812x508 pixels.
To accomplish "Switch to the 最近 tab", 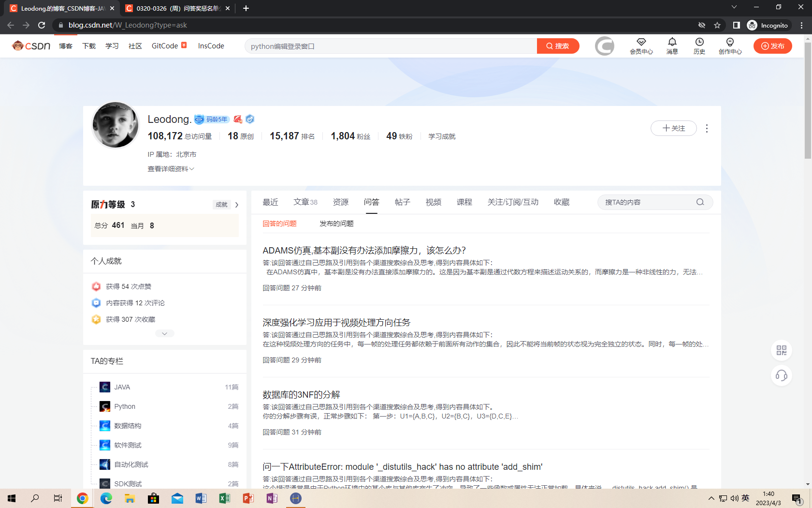I will click(x=270, y=202).
